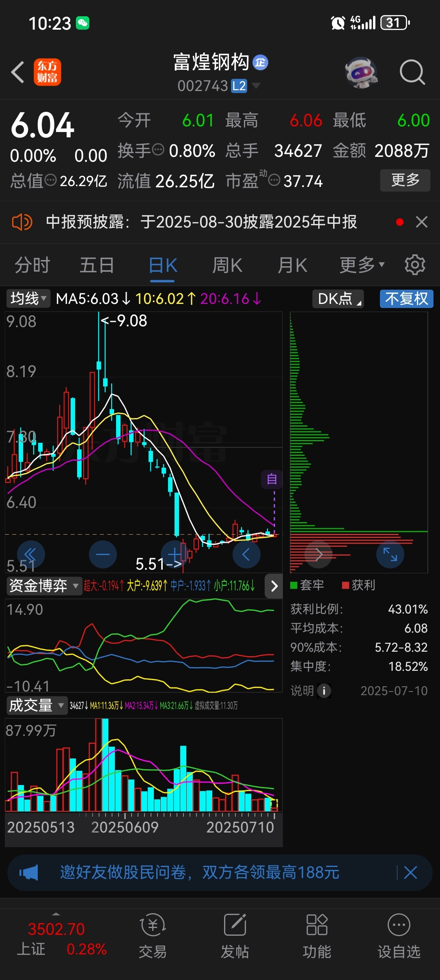Tap the WeChat notification status icon
440x980 pixels.
83,23
